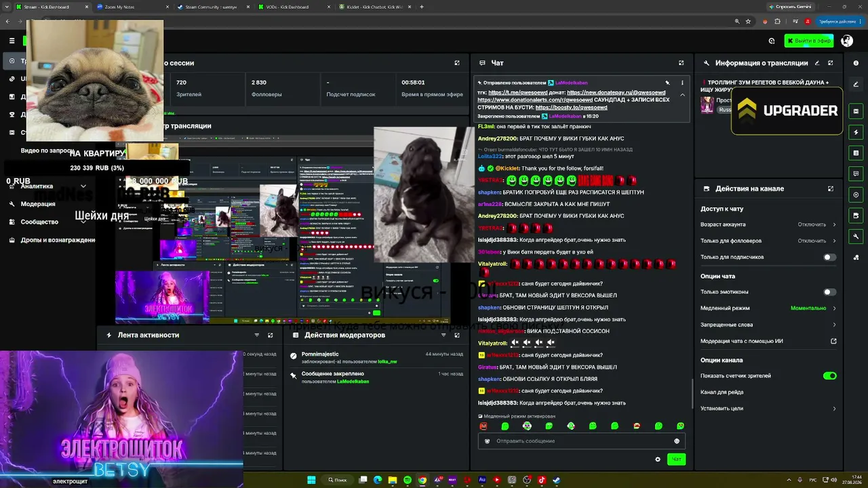Expand the moderator actions panel
This screenshot has height=488, width=868.
coord(456,335)
